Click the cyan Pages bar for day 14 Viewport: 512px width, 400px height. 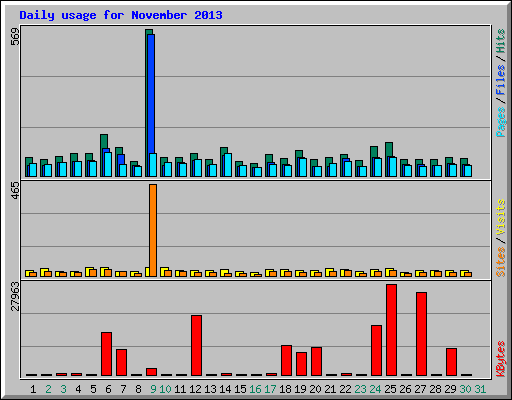click(x=228, y=165)
